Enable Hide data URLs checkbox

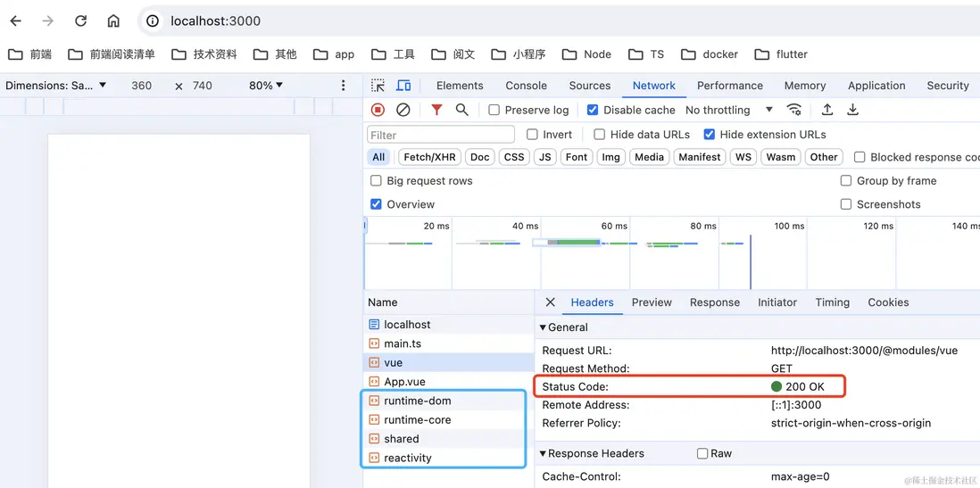600,135
